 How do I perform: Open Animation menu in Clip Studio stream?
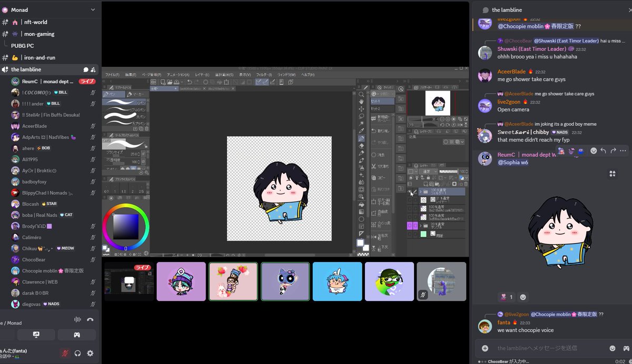pyautogui.click(x=178, y=75)
